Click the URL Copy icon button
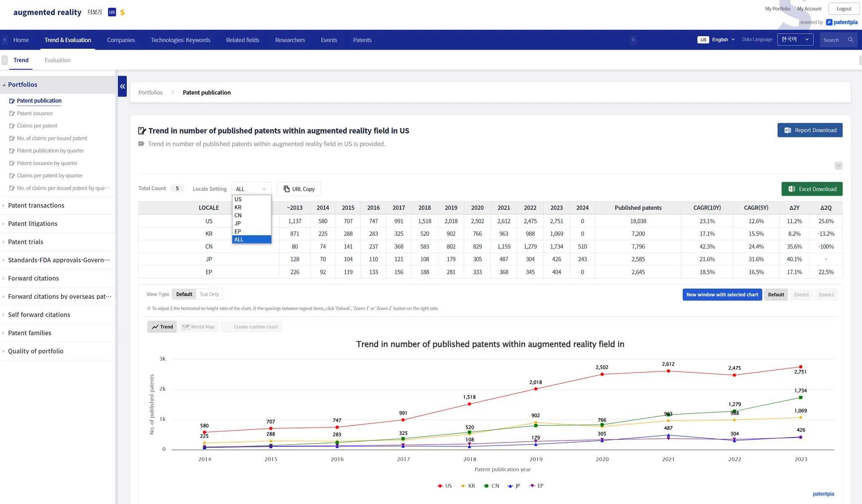Screen dimensions: 862x504 (x=287, y=189)
